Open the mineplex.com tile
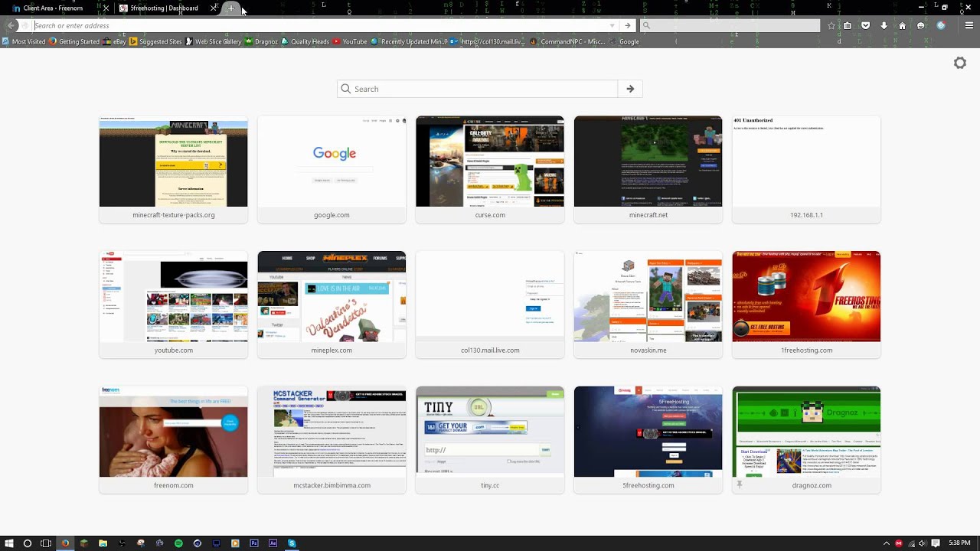The image size is (980, 551). (x=332, y=305)
